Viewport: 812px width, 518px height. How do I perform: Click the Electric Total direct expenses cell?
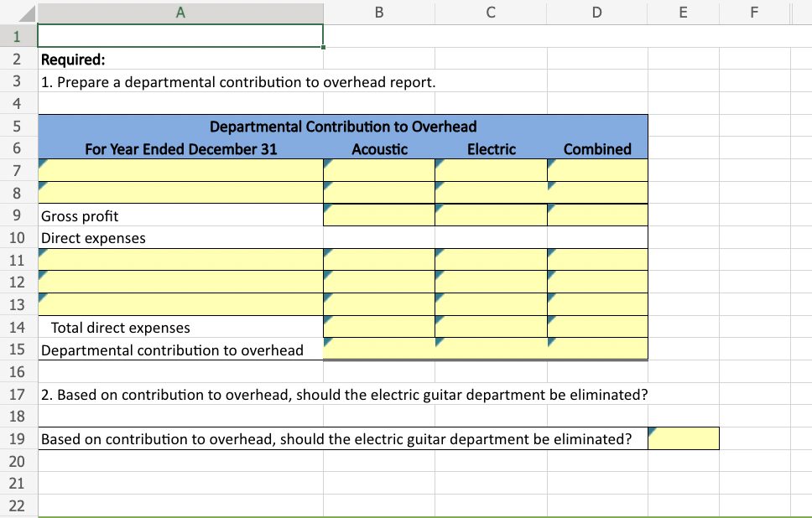click(491, 327)
